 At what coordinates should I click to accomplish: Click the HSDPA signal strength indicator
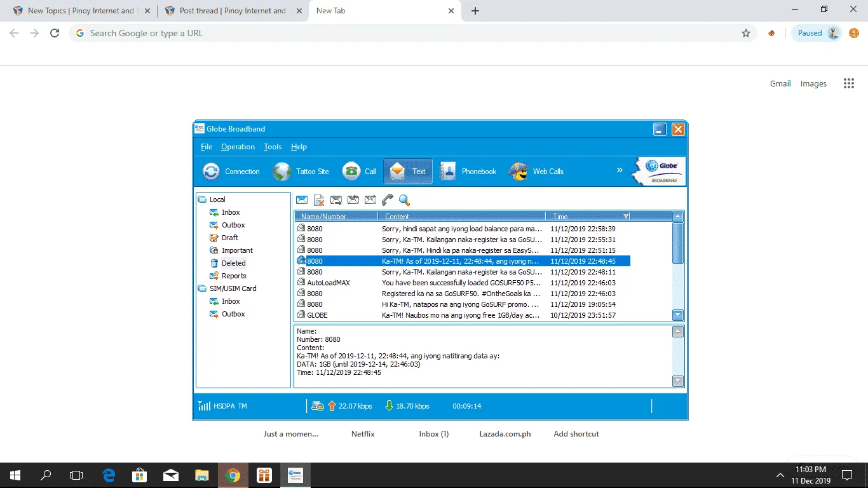pyautogui.click(x=204, y=406)
